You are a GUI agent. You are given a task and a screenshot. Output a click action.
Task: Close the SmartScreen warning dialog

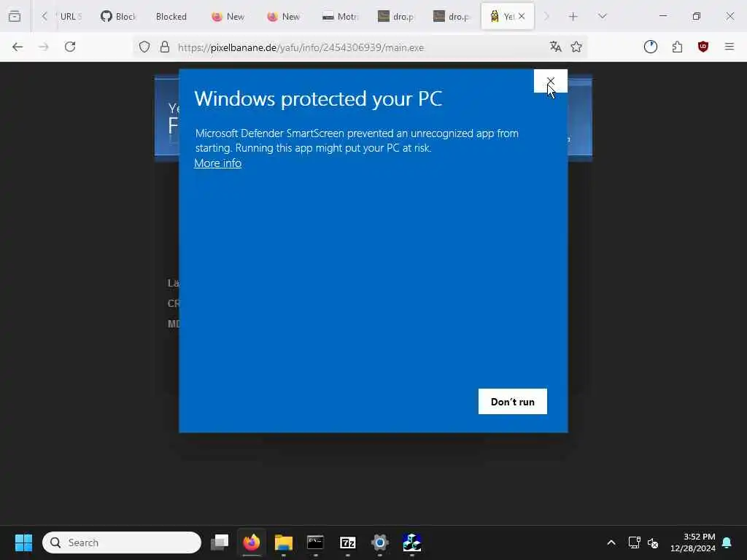[x=550, y=81]
